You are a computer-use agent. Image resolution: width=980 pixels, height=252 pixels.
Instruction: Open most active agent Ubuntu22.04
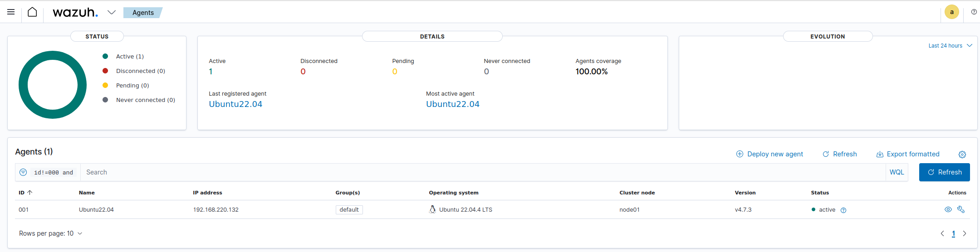coord(453,104)
